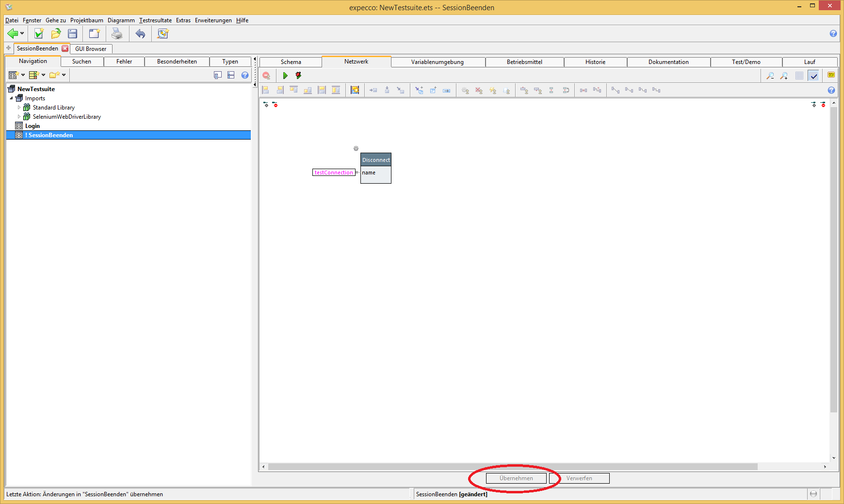Click the horizontal scrollbar under the diagram

(x=512, y=467)
